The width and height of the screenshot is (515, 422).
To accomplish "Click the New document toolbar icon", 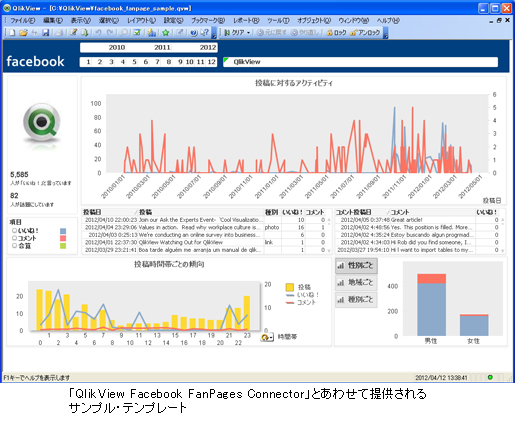I will click(x=12, y=32).
